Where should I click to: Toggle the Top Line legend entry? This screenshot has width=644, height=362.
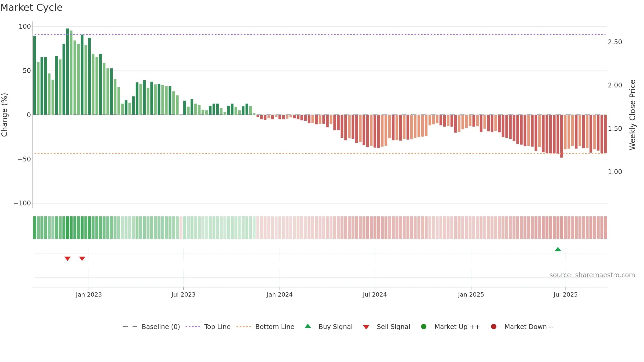(208, 327)
